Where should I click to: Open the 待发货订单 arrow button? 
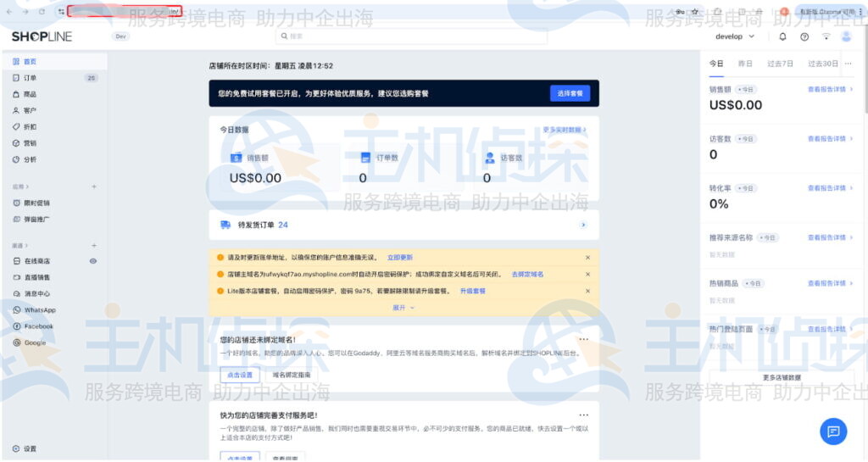[x=583, y=225]
